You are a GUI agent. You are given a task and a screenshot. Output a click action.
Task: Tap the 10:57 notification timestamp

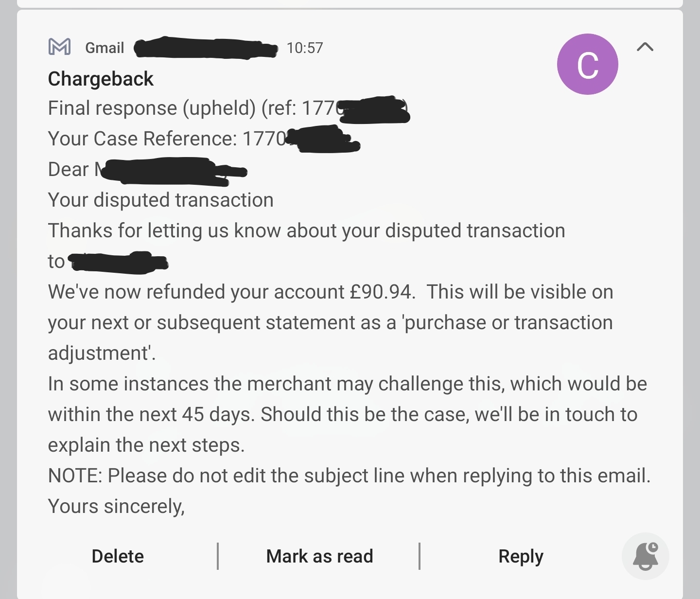coord(305,48)
